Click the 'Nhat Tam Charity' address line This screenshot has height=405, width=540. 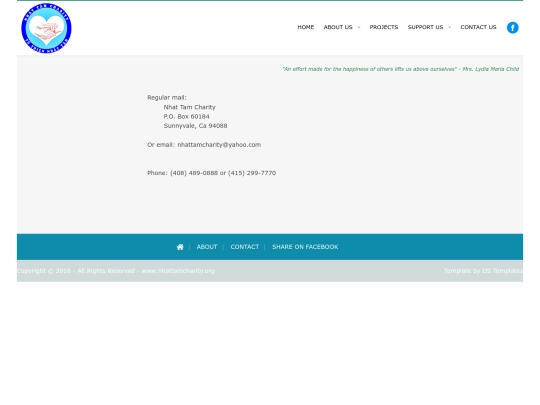coord(189,107)
